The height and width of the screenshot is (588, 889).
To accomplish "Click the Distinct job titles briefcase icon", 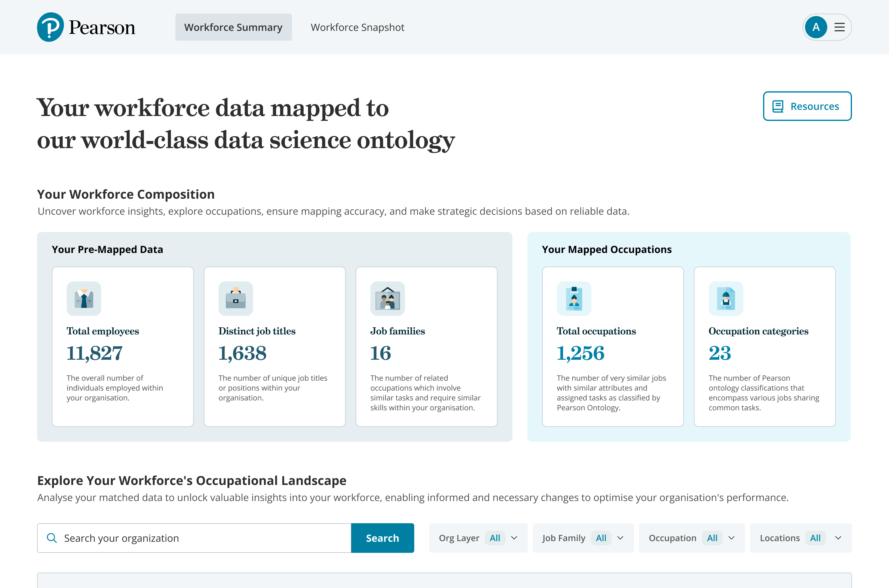I will click(236, 299).
